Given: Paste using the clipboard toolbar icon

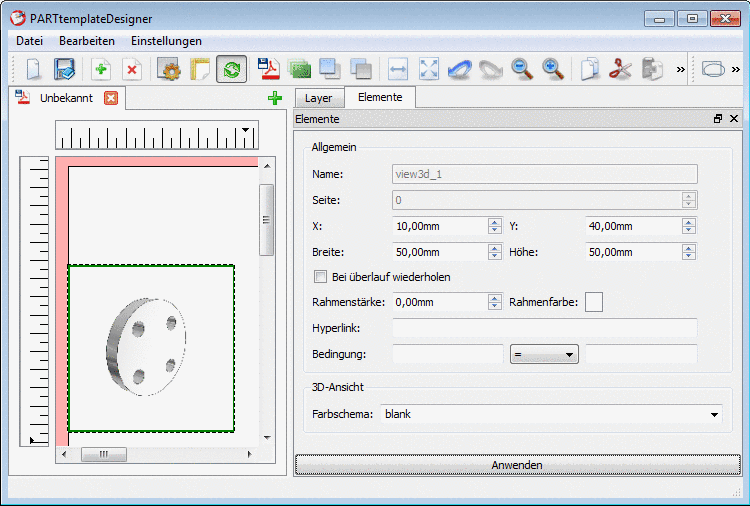Looking at the screenshot, I should tap(652, 69).
